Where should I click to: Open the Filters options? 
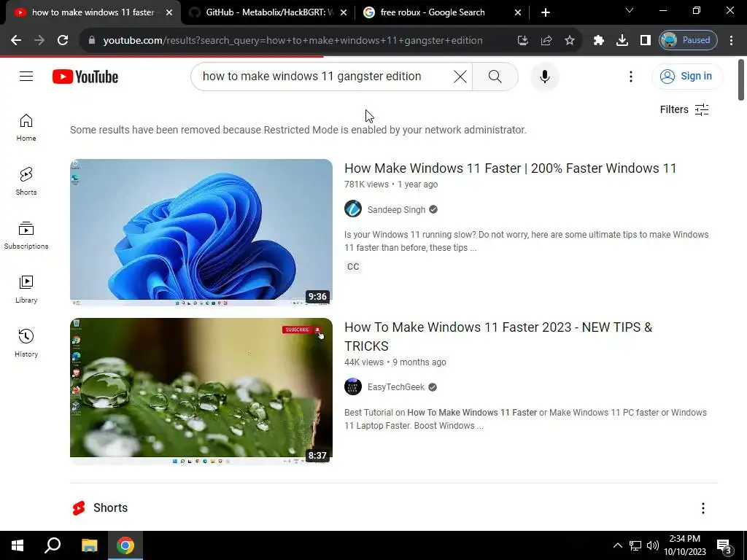coord(684,109)
